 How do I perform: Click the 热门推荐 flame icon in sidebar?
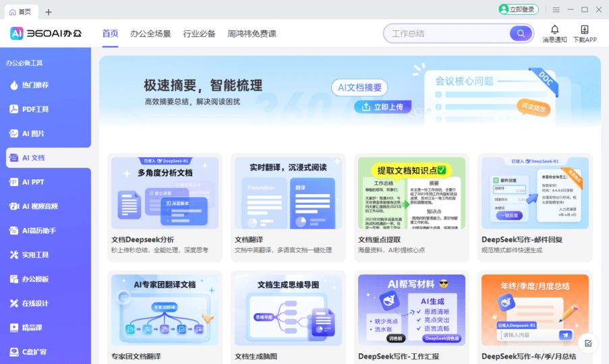(14, 85)
